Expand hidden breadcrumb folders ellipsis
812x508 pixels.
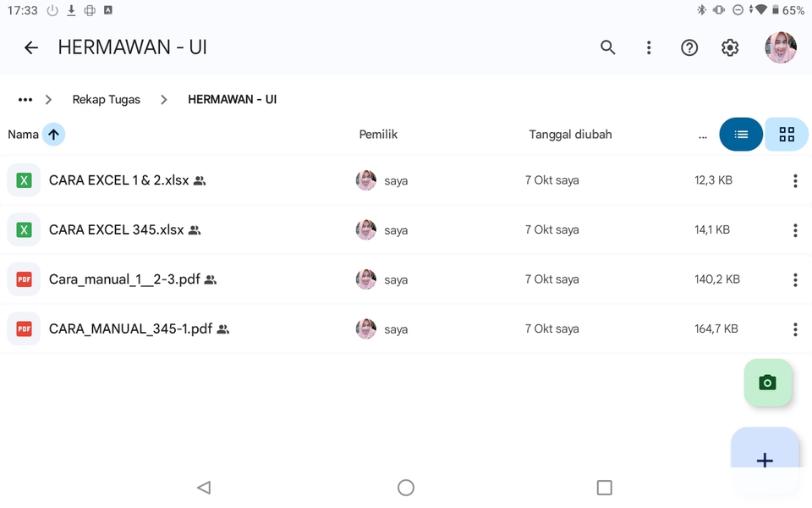click(25, 100)
